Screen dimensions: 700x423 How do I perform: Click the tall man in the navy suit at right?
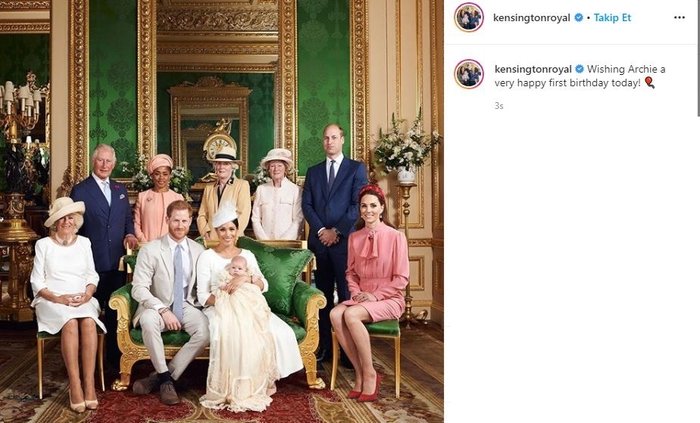pyautogui.click(x=333, y=223)
